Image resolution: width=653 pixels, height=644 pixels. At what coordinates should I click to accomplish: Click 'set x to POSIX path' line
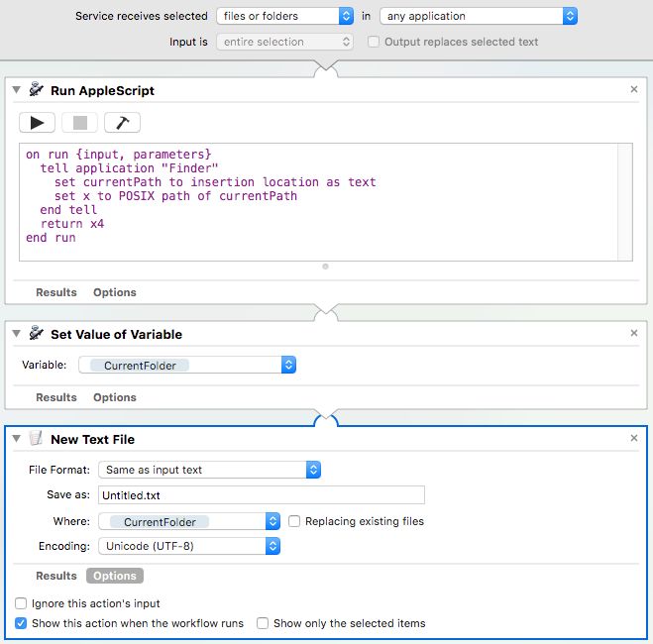click(175, 196)
